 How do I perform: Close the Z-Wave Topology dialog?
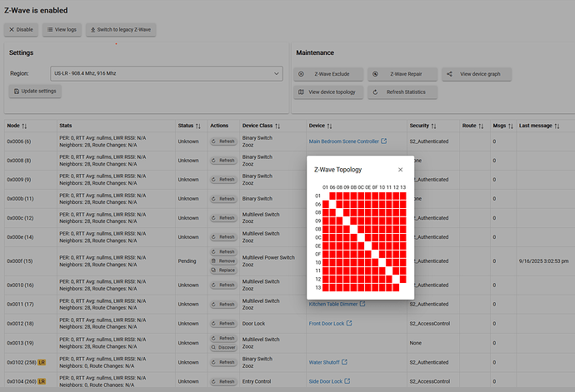pyautogui.click(x=400, y=169)
